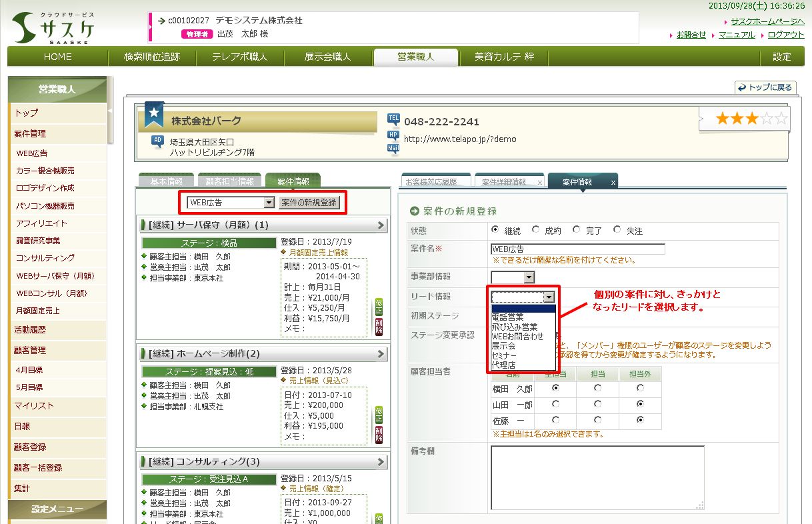Click the 修正 edit icon for ホームページ制作
The image size is (812, 524).
click(379, 414)
